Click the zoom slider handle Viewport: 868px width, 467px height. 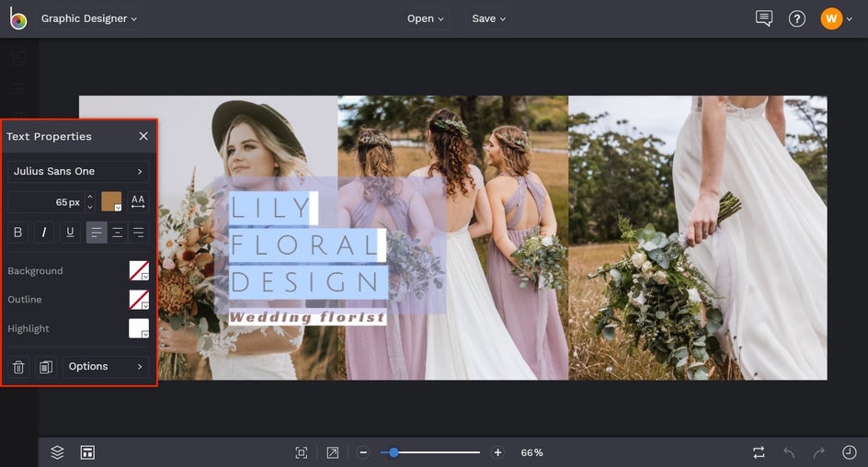tap(394, 452)
